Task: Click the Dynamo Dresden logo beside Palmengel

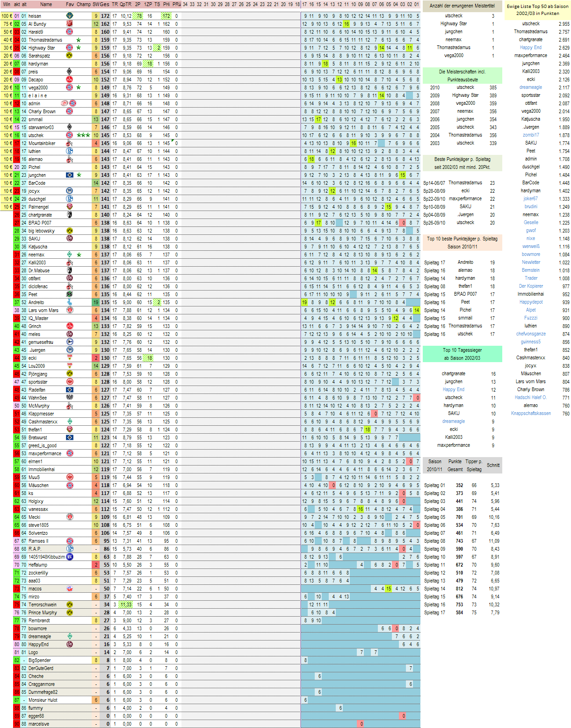Action: tap(69, 207)
